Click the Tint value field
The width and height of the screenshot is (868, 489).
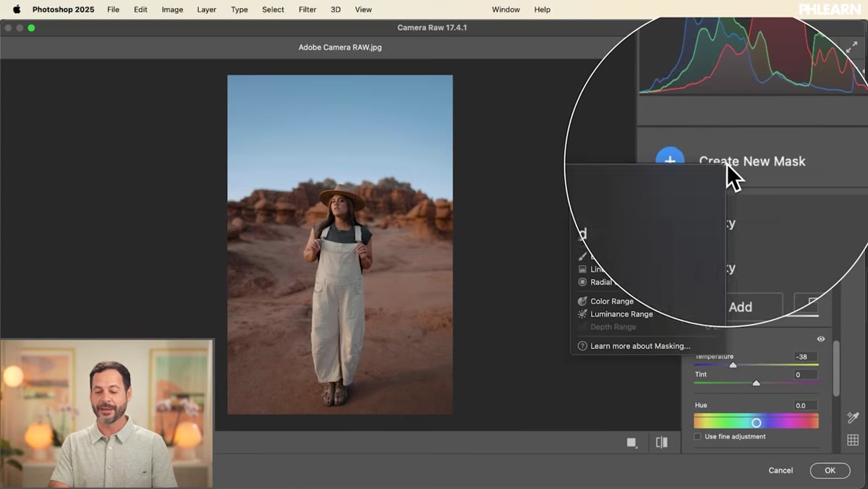806,375
